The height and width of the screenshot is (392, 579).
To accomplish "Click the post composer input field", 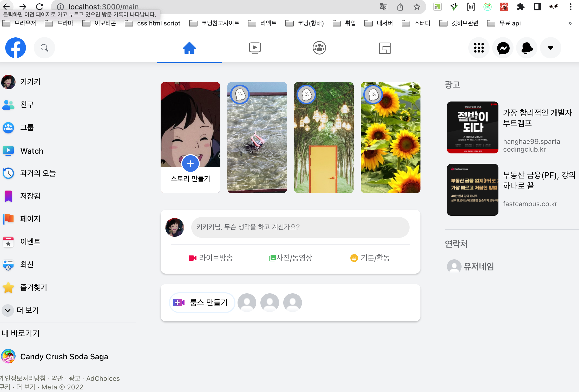I will click(300, 227).
